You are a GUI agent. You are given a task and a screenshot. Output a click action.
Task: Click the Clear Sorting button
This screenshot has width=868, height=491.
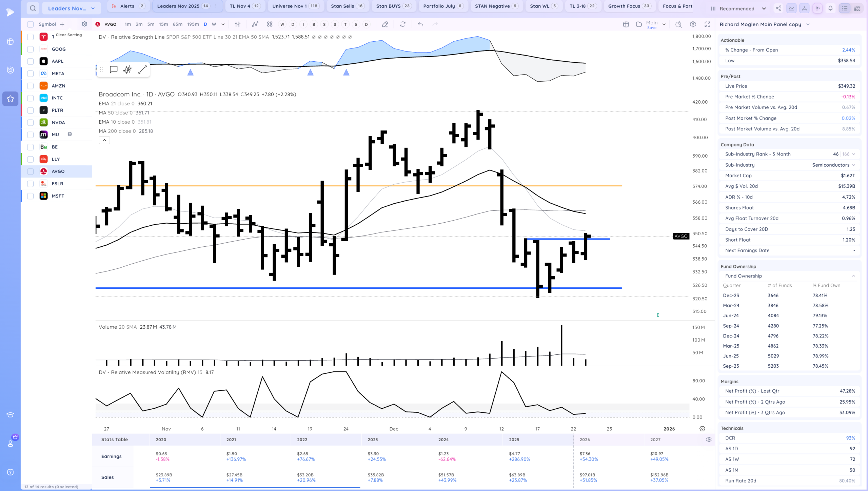[x=69, y=35]
